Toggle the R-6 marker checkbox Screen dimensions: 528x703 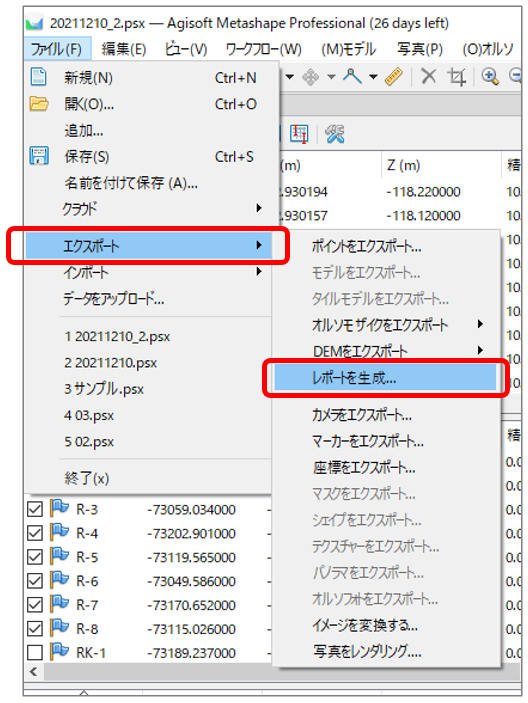click(35, 581)
